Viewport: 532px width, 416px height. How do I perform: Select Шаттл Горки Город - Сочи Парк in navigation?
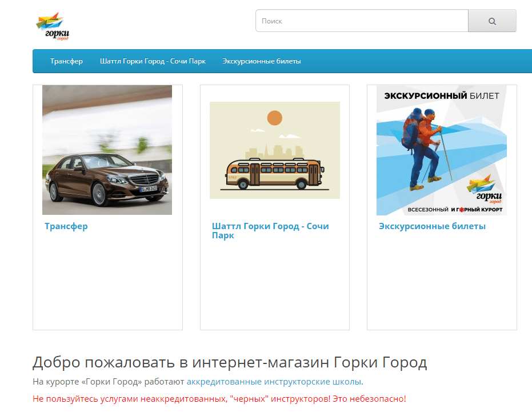tap(152, 61)
